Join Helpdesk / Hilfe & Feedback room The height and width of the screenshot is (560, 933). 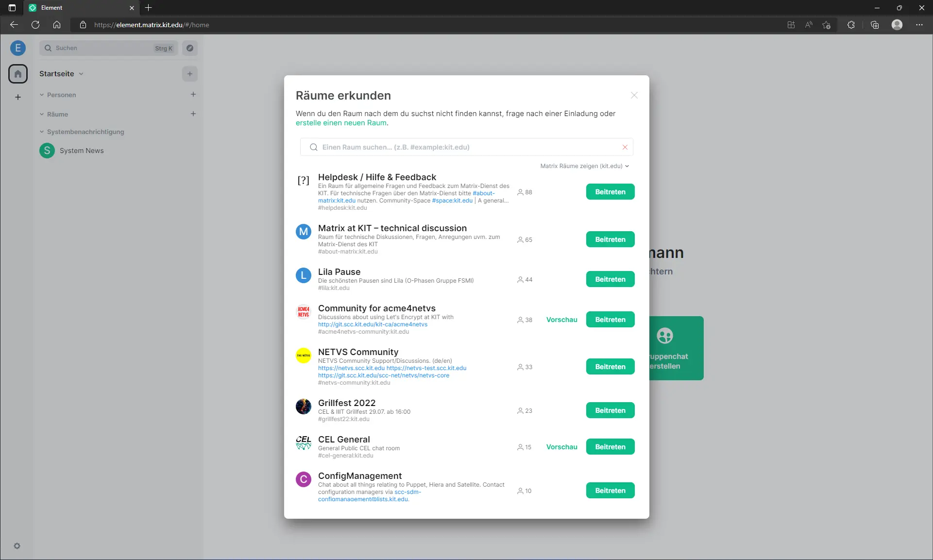(x=610, y=192)
